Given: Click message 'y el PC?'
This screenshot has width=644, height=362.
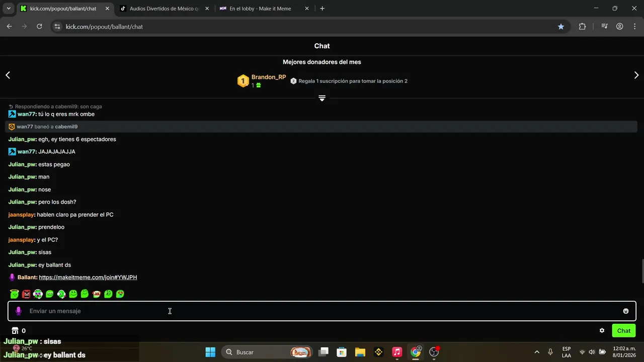Looking at the screenshot, I should click(47, 240).
